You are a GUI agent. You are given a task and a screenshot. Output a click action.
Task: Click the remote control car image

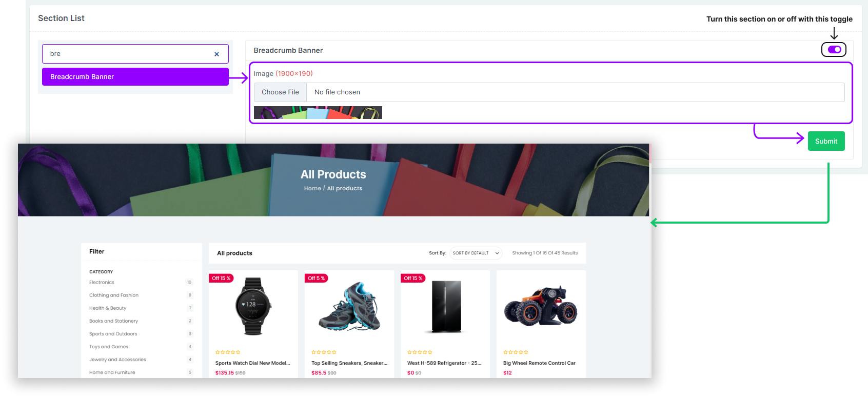541,306
